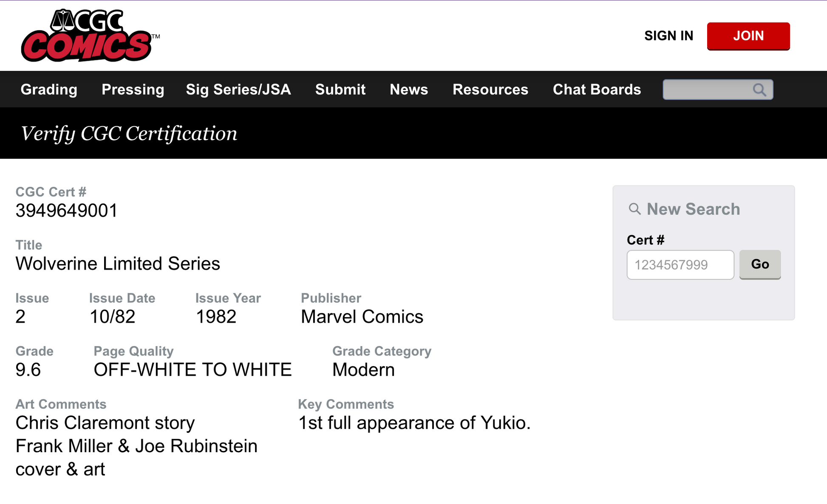Open the Pressing menu
This screenshot has height=504, width=827.
tap(133, 90)
